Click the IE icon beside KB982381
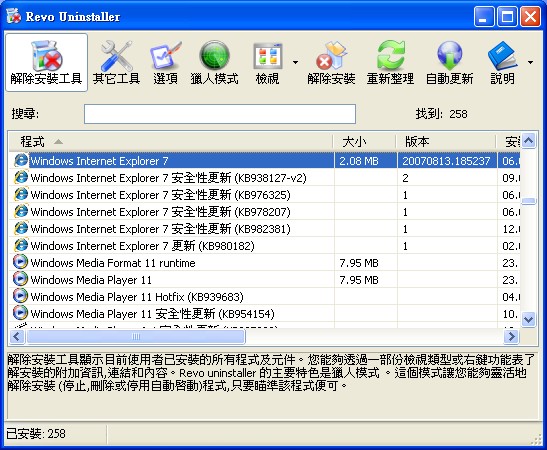Screen dimensions: 547x450 click(21, 228)
